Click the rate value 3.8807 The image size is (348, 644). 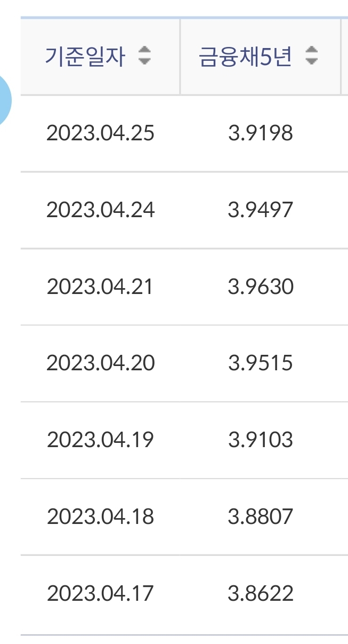(261, 516)
